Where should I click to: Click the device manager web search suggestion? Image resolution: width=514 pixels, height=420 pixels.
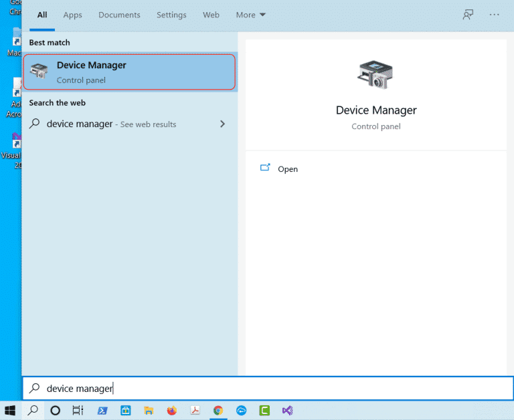click(x=110, y=124)
